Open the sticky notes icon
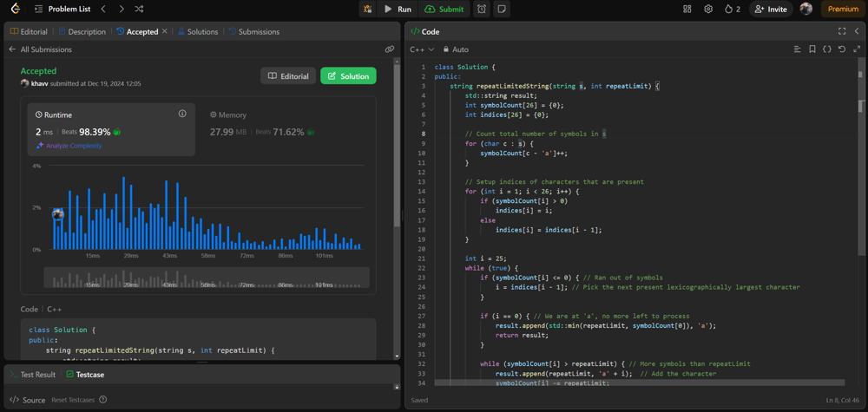The width and height of the screenshot is (868, 412). (x=502, y=10)
